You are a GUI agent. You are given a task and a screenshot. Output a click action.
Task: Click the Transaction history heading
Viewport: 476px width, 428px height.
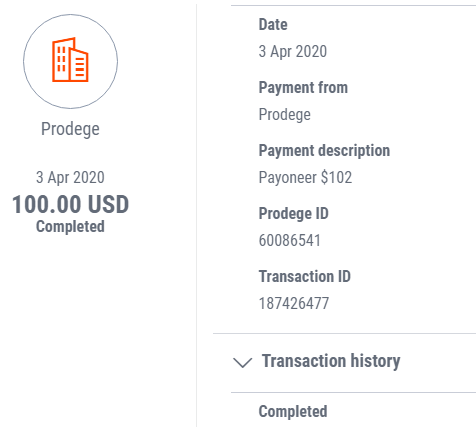pos(331,361)
